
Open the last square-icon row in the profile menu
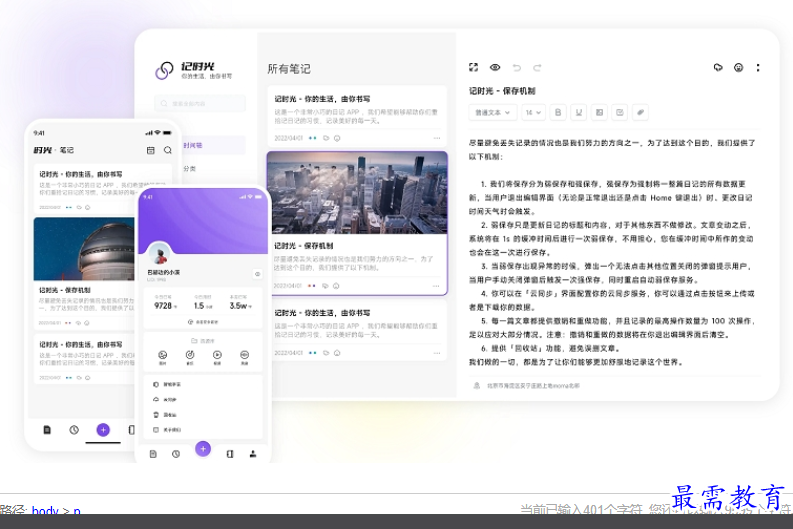tap(203, 430)
